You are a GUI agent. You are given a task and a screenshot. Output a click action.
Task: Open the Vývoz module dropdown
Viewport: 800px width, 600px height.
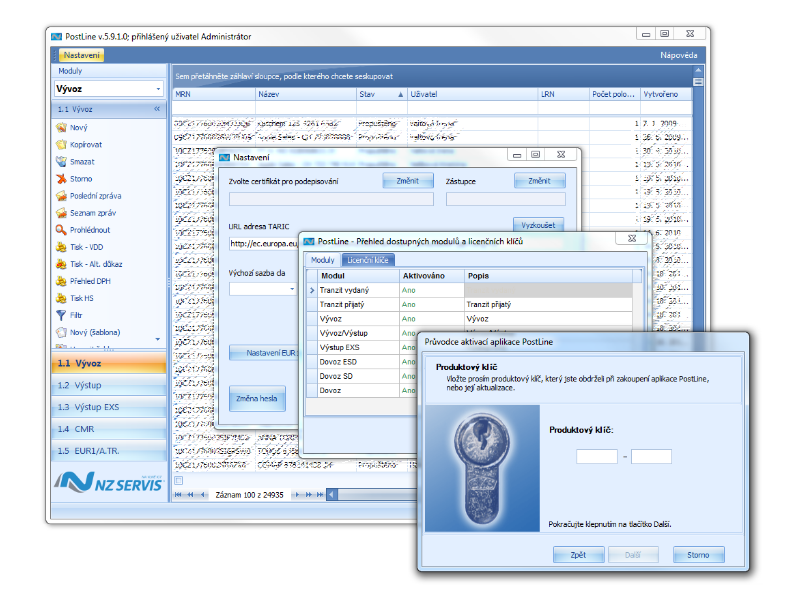pyautogui.click(x=158, y=89)
